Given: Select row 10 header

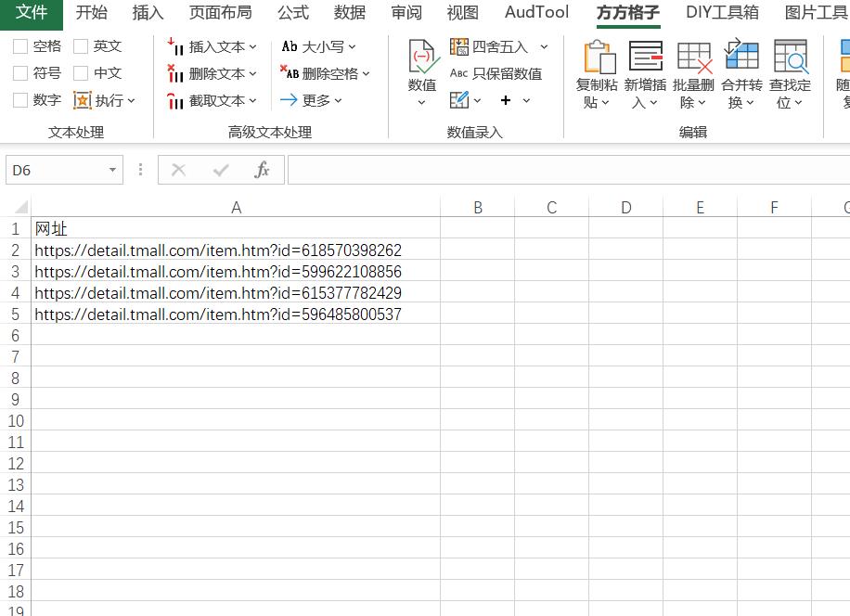Looking at the screenshot, I should coord(15,420).
